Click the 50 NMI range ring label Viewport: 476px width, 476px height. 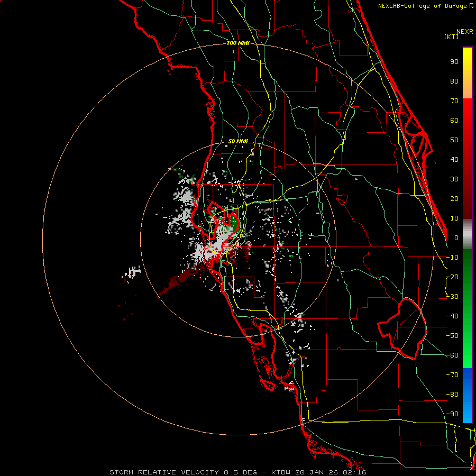tap(238, 141)
